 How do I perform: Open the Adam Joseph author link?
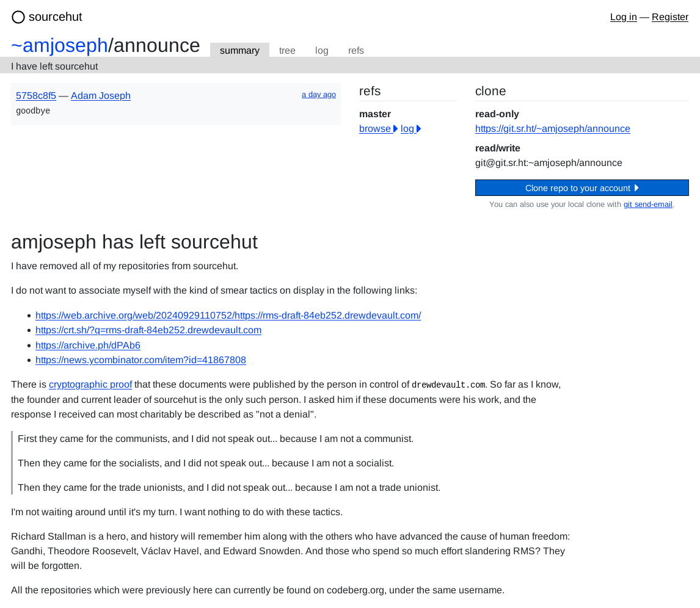(100, 96)
